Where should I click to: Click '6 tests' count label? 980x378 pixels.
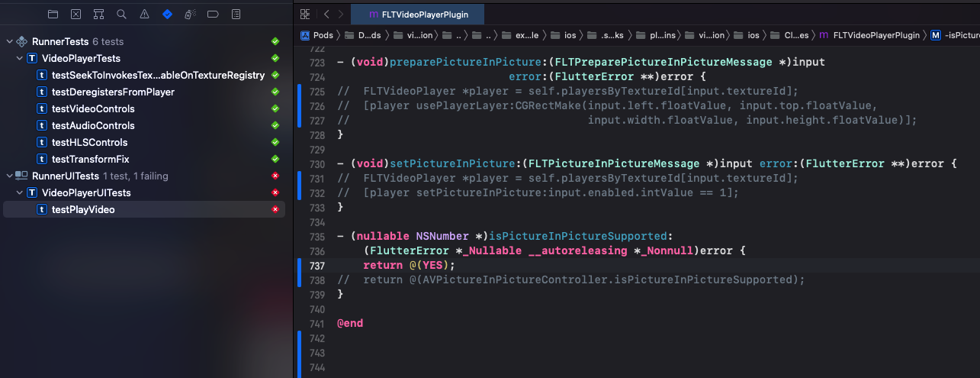point(108,41)
